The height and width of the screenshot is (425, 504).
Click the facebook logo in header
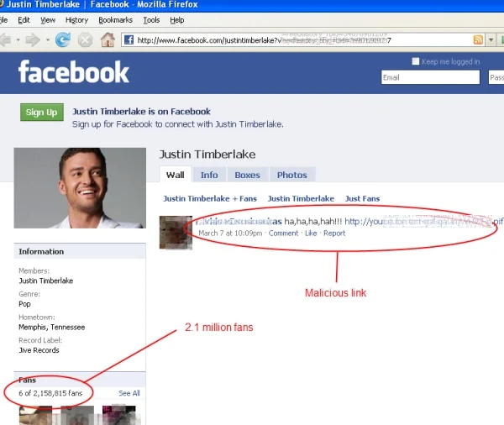pyautogui.click(x=74, y=72)
